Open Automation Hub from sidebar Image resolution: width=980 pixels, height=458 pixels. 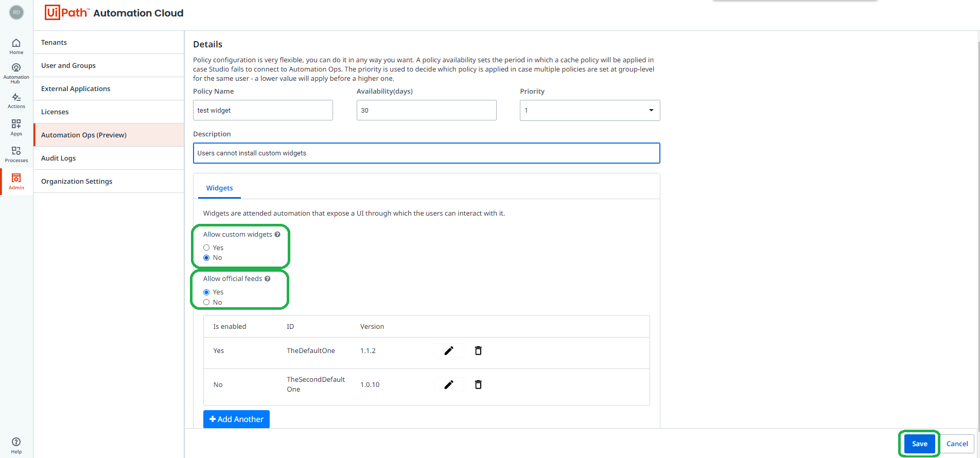pos(16,73)
